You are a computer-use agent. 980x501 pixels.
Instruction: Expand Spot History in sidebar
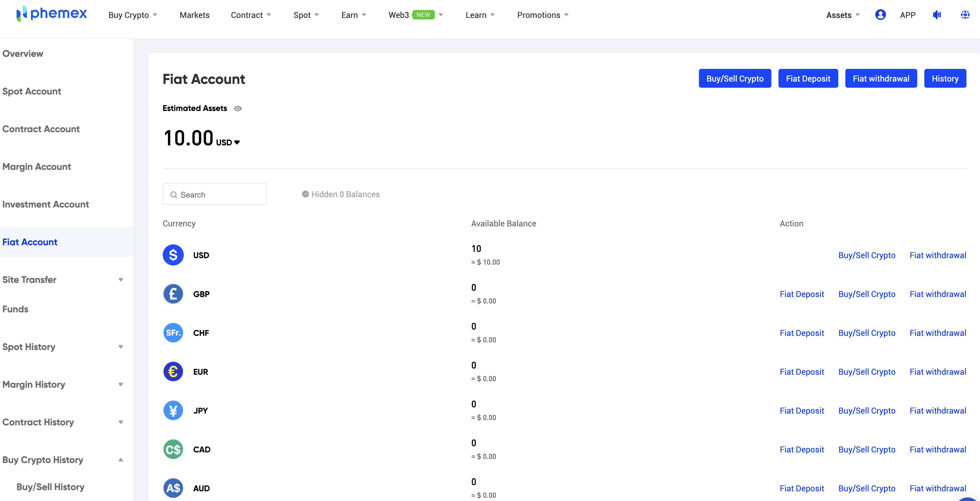point(121,347)
